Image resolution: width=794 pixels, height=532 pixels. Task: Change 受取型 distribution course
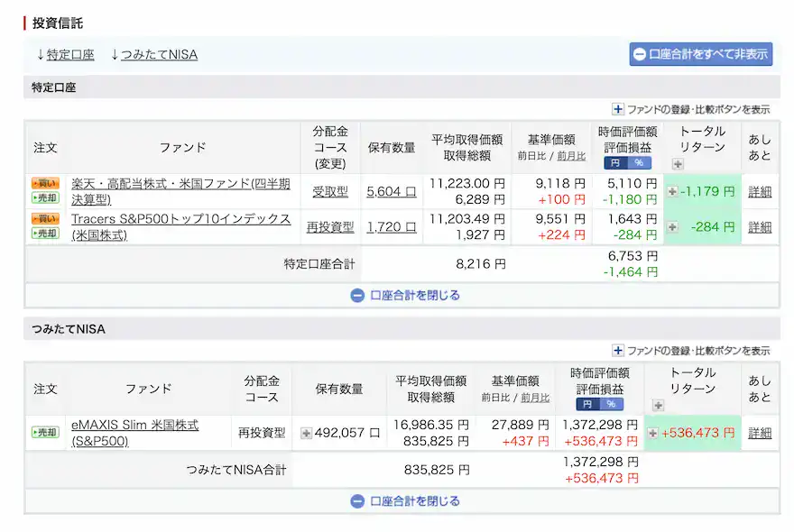click(330, 191)
